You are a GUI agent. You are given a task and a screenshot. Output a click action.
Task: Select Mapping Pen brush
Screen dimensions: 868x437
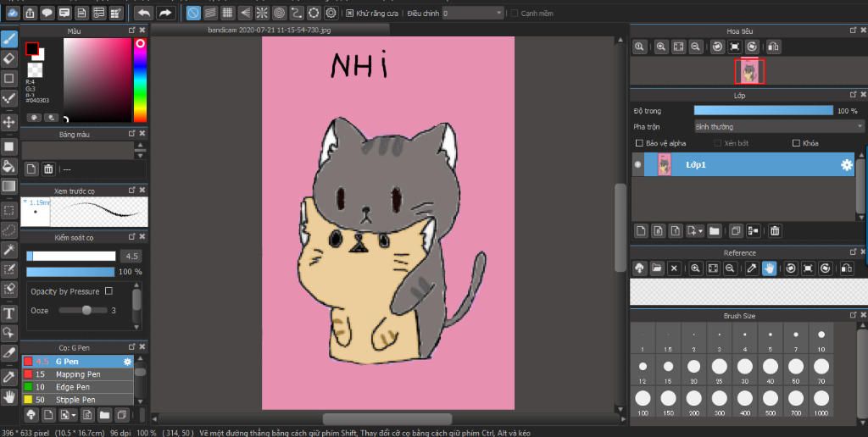pos(77,374)
